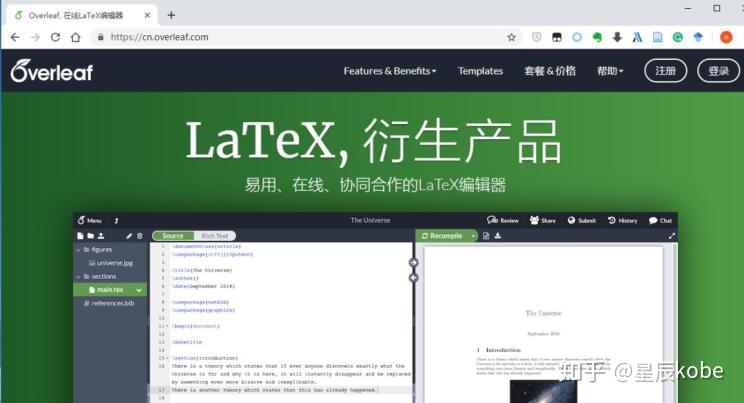The width and height of the screenshot is (744, 403).
Task: Go to code location arrow on divider
Action: (413, 278)
